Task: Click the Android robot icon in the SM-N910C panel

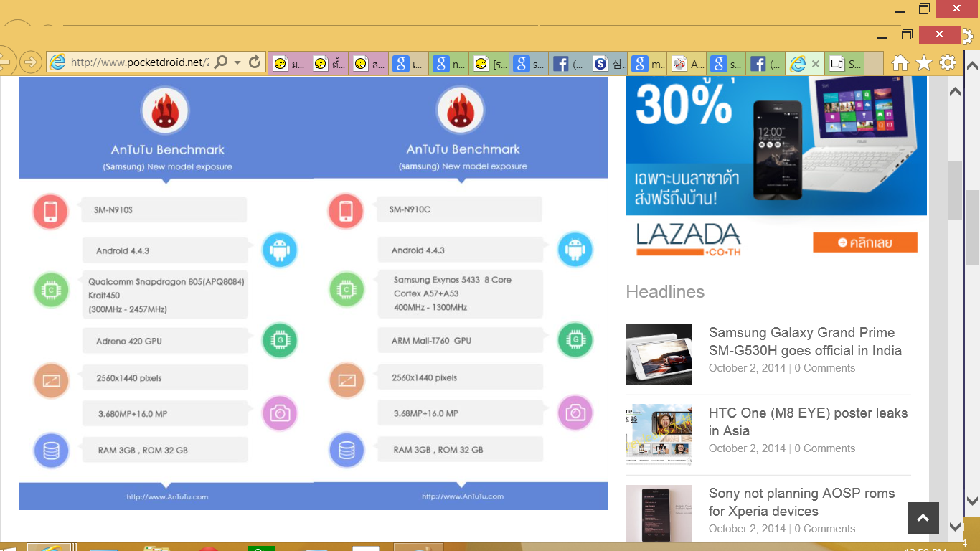Action: coord(575,250)
